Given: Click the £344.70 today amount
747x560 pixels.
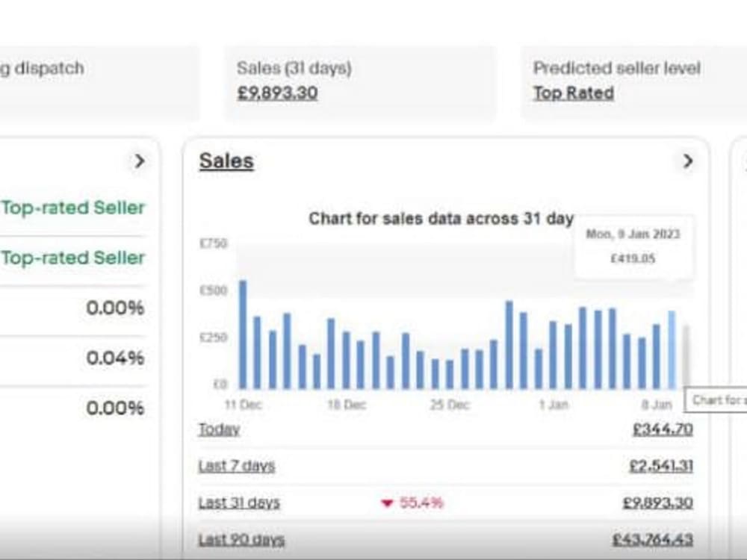Looking at the screenshot, I should [663, 429].
